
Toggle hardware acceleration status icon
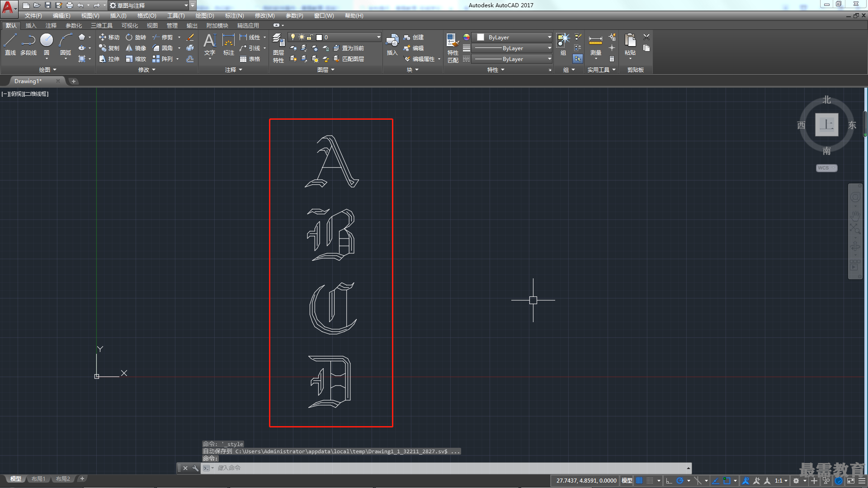click(x=839, y=481)
